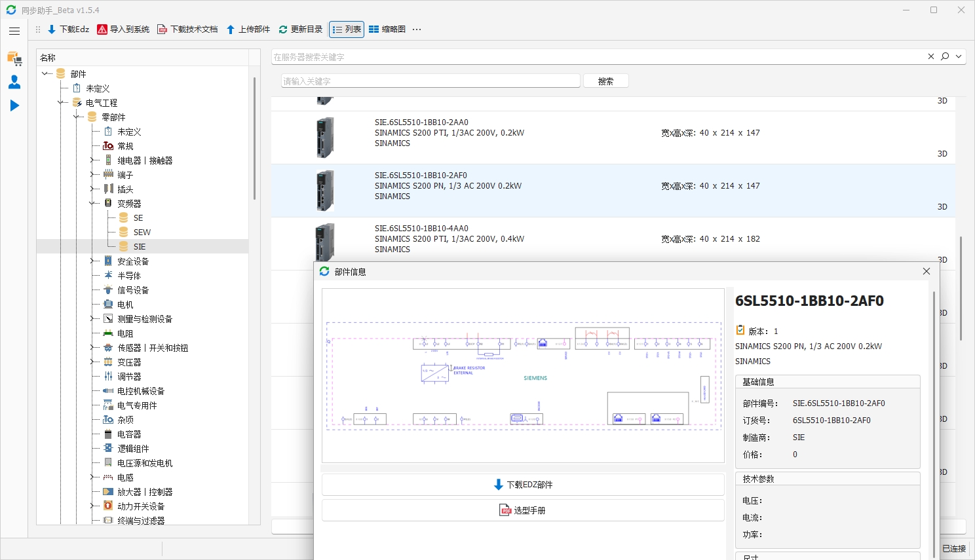
Task: Click the magnifier search icon
Action: coord(945,56)
